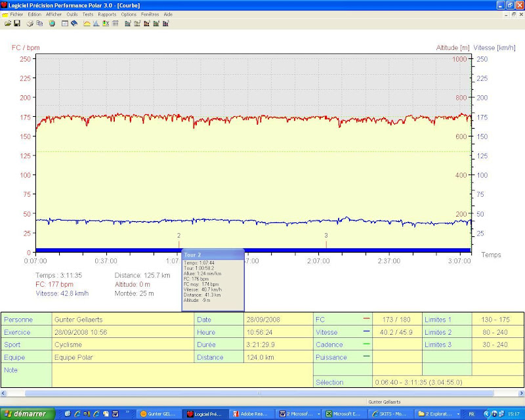Switch to Adobe Reader in the taskbar
The height and width of the screenshot is (420, 525).
click(253, 414)
